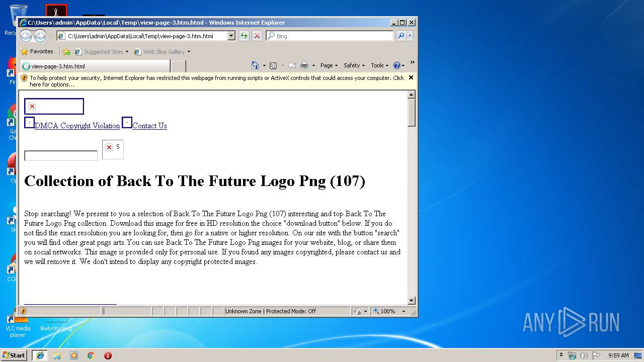The width and height of the screenshot is (644, 362).
Task: Refresh the page with green arrows icon
Action: [x=244, y=36]
